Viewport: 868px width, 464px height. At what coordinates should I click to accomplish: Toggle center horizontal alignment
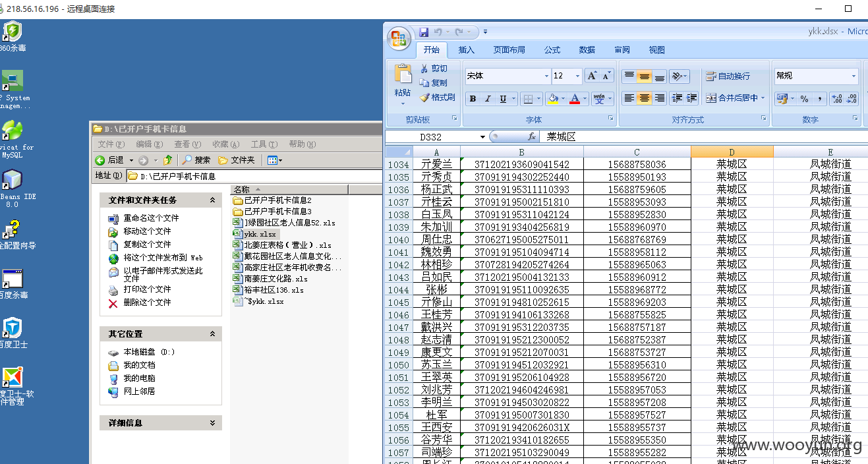[645, 98]
